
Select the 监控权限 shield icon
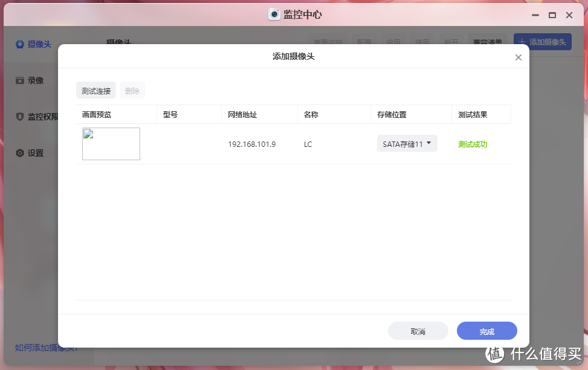(20, 117)
